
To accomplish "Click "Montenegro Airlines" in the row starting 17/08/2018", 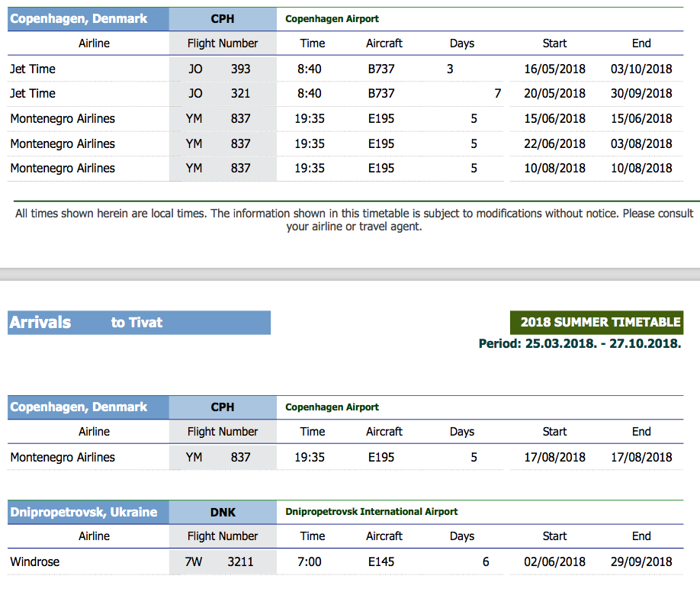I will (63, 457).
